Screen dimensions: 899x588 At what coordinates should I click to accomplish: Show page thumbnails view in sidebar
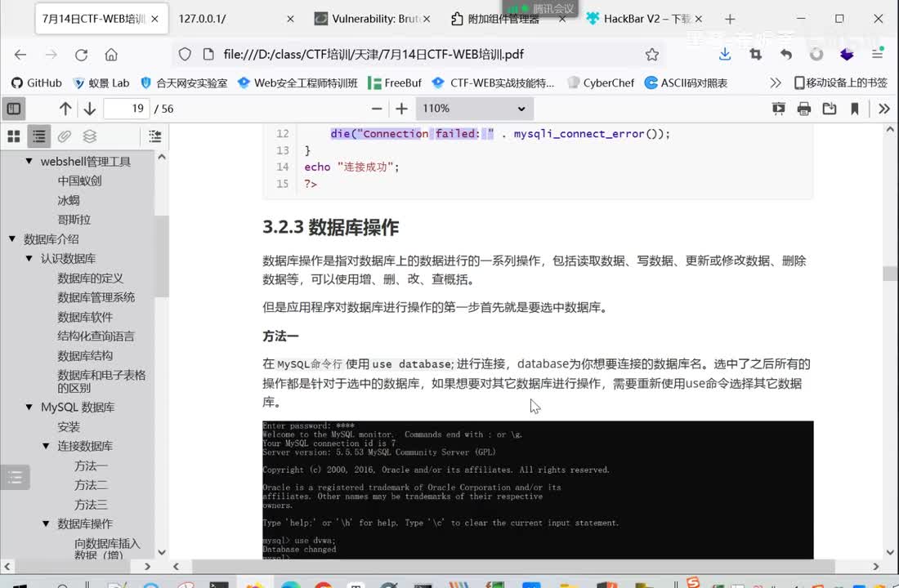(x=14, y=136)
